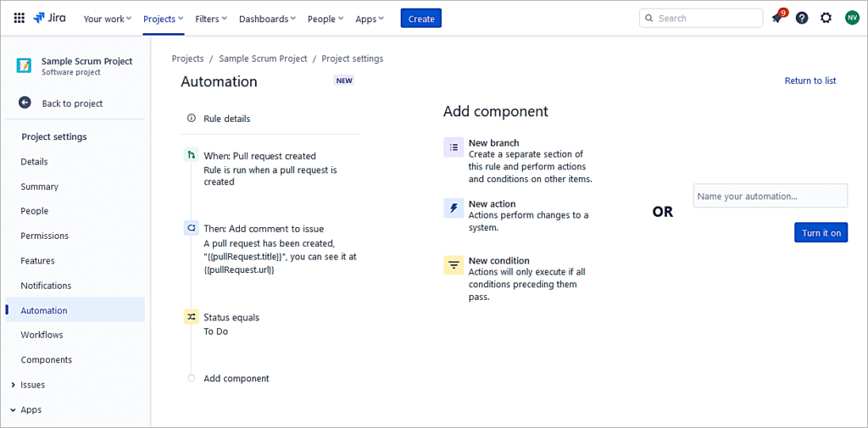Open the help question mark icon

tap(802, 18)
